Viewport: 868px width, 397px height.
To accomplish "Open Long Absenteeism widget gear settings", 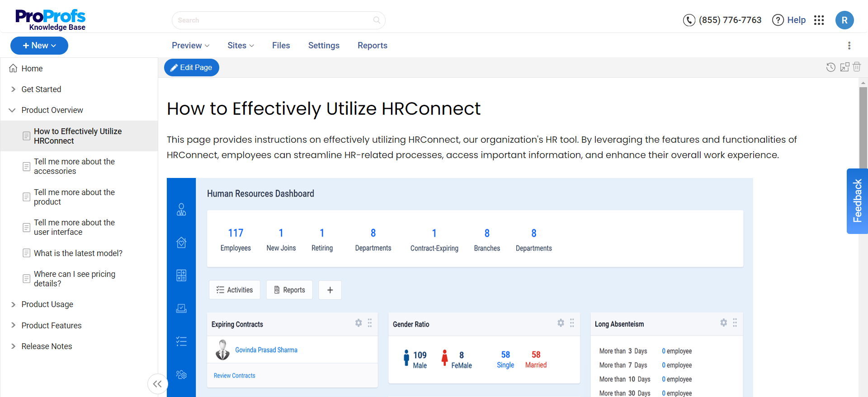I will tap(724, 322).
